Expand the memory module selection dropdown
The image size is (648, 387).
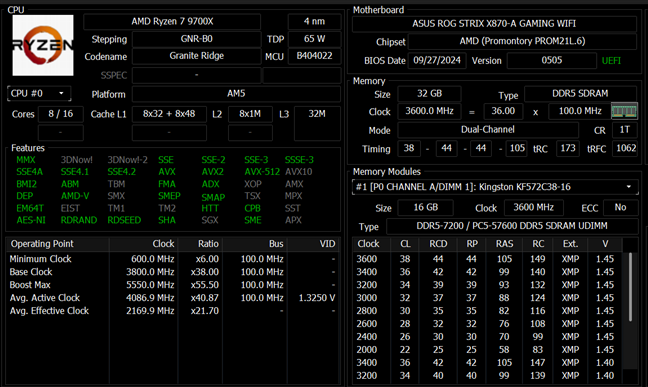tap(495, 187)
